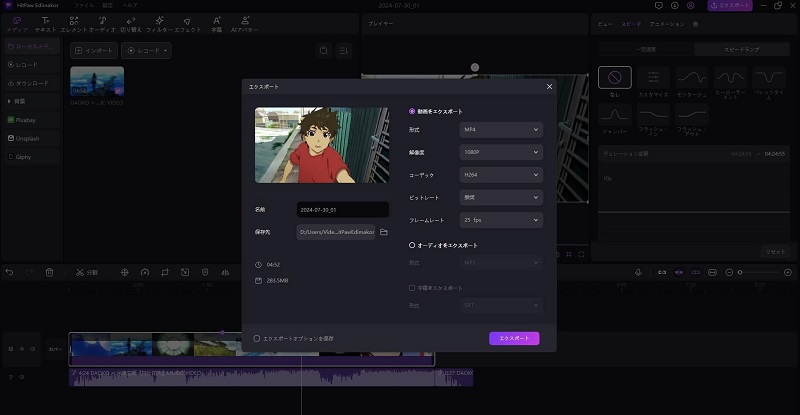Click the media search magnifier icon

tap(323, 51)
